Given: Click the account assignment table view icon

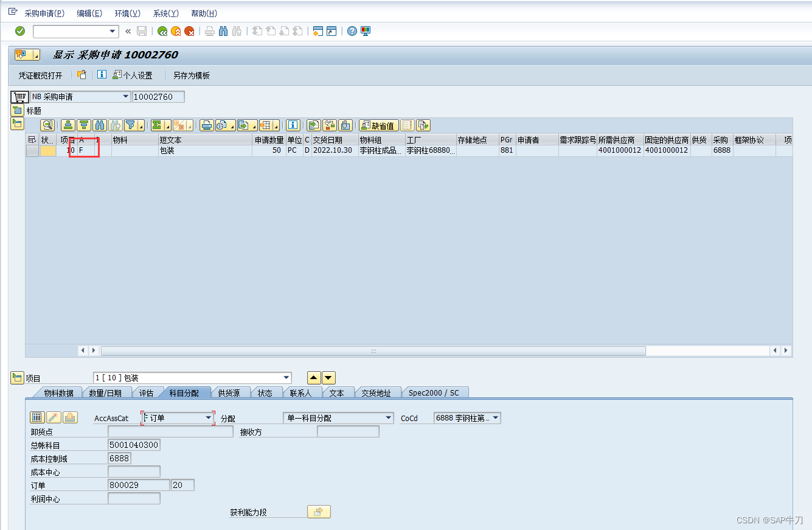Looking at the screenshot, I should [x=37, y=417].
